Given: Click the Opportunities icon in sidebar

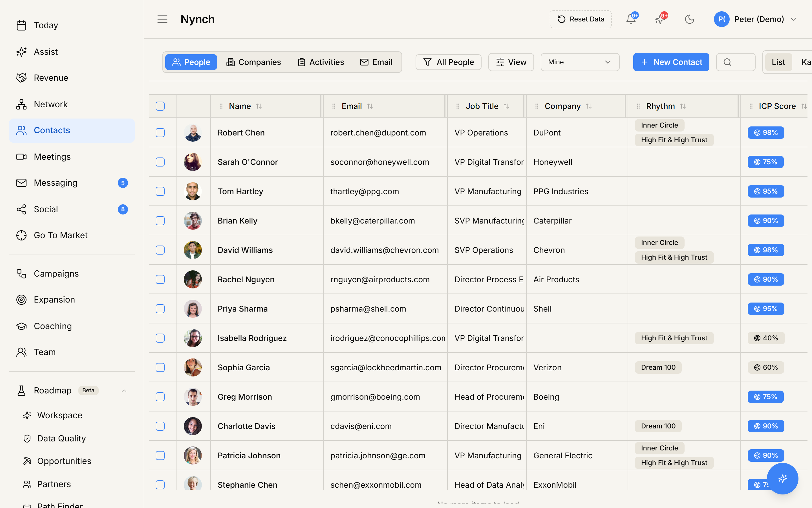Looking at the screenshot, I should click(x=27, y=461).
